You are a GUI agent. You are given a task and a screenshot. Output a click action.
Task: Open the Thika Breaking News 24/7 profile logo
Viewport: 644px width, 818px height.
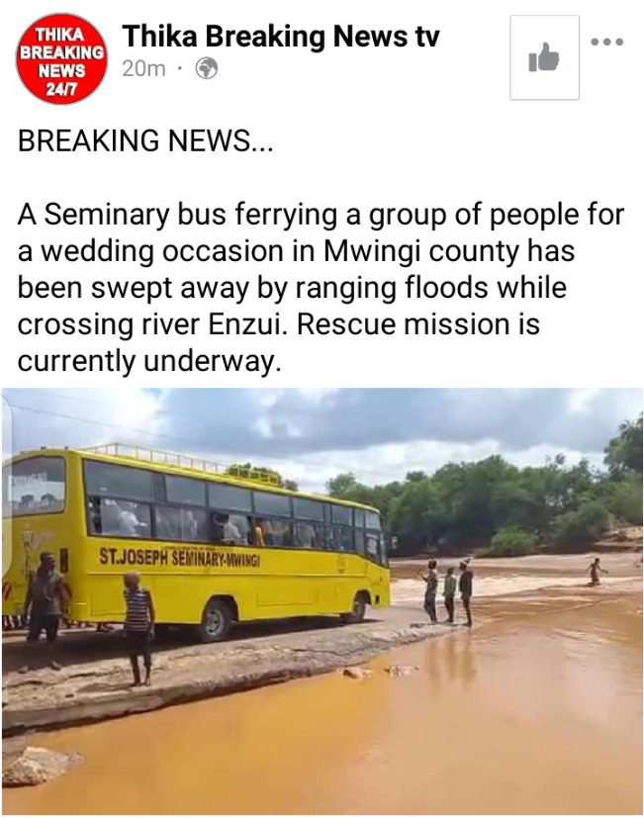click(61, 58)
